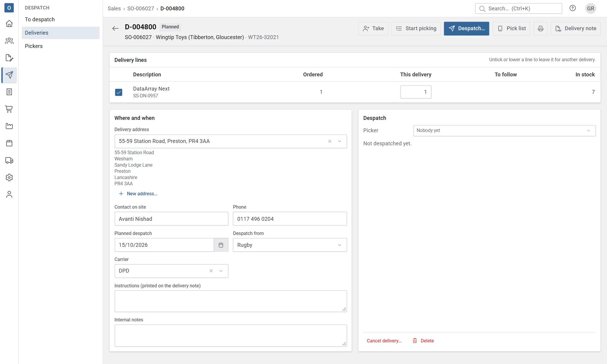The width and height of the screenshot is (607, 364).
Task: Click the Take button
Action: [x=373, y=28]
